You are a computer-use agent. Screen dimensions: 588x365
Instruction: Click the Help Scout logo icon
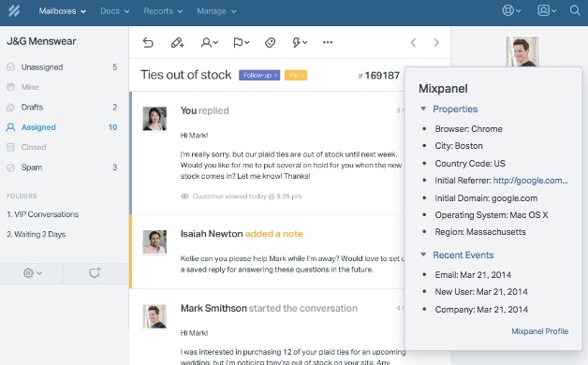pyautogui.click(x=14, y=11)
